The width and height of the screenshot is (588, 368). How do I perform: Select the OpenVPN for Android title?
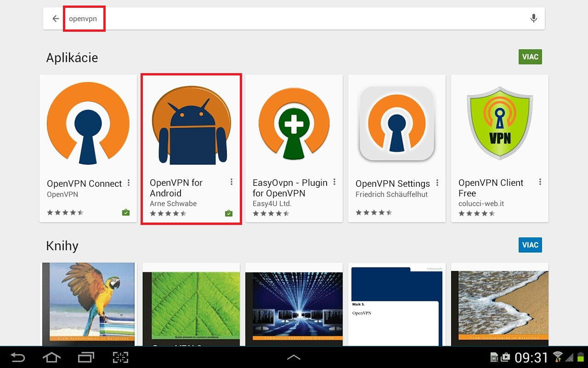click(176, 188)
